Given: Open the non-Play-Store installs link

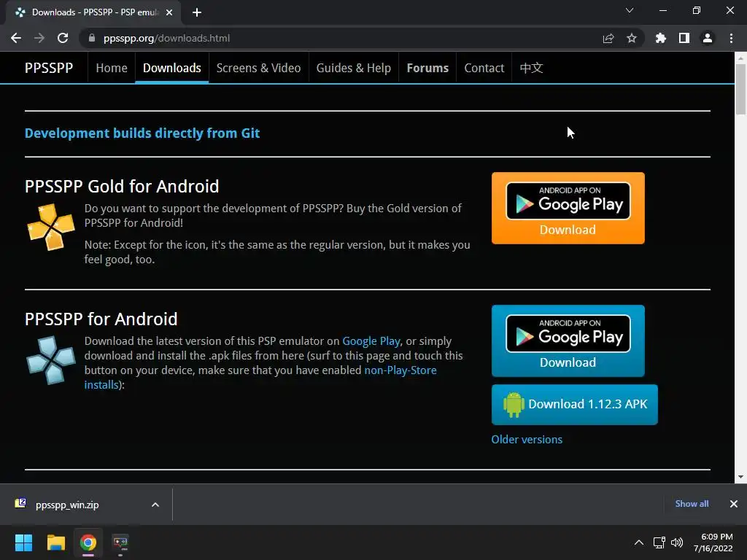Looking at the screenshot, I should [400, 370].
